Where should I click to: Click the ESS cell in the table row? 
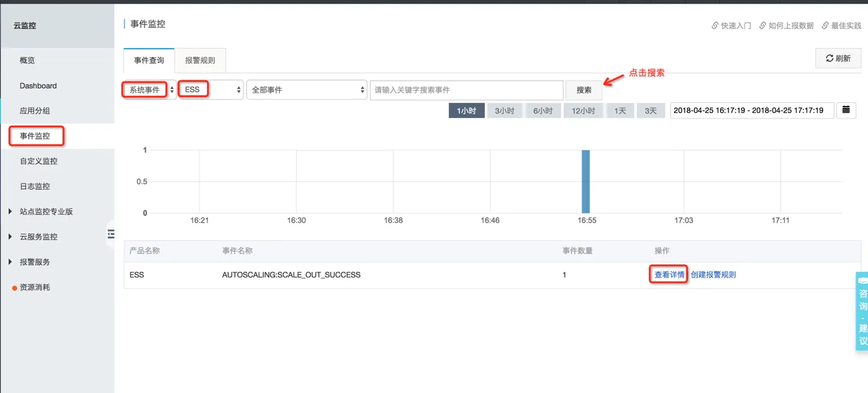(x=136, y=275)
